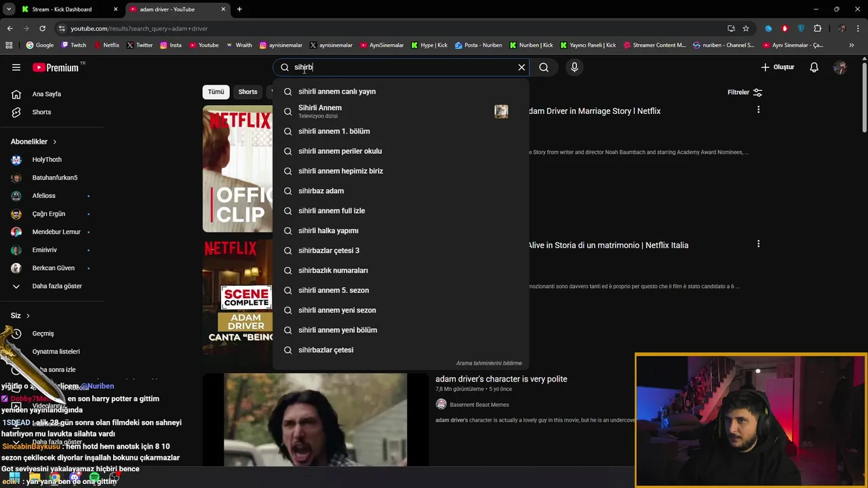Open the Streamer Content M... bookmark
Viewport: 868px width, 488px height.
point(654,45)
